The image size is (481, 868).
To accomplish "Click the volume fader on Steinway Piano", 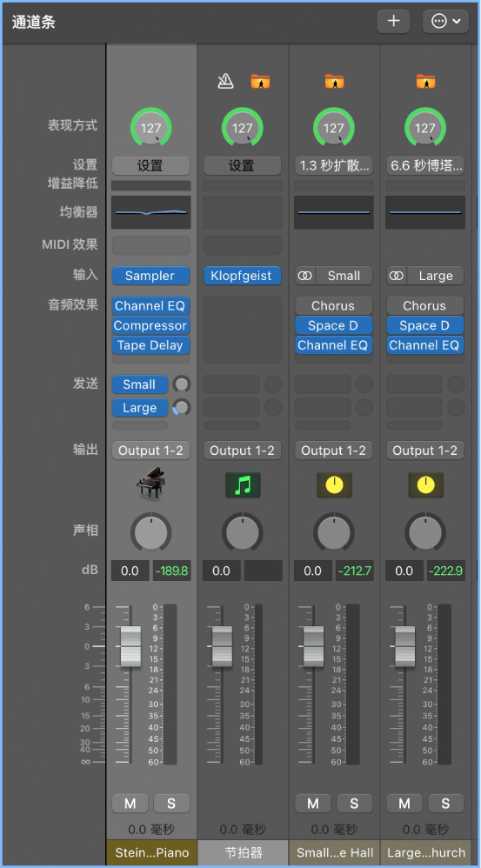I will [130, 646].
